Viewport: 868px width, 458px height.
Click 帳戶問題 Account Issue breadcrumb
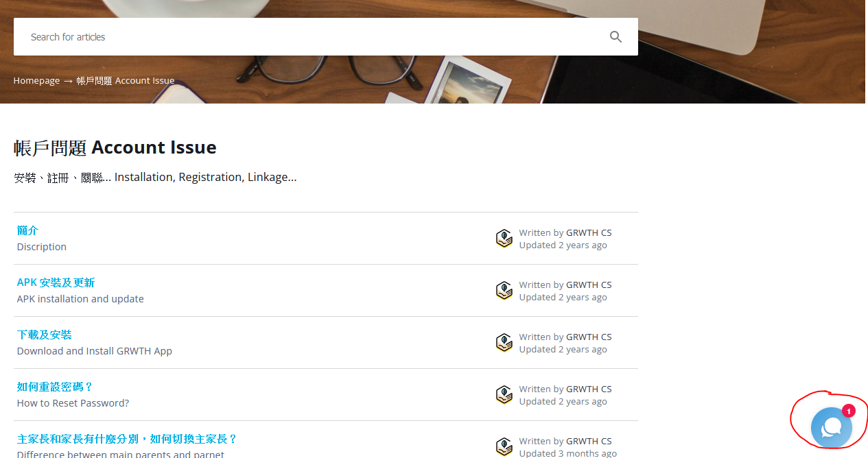coord(126,81)
